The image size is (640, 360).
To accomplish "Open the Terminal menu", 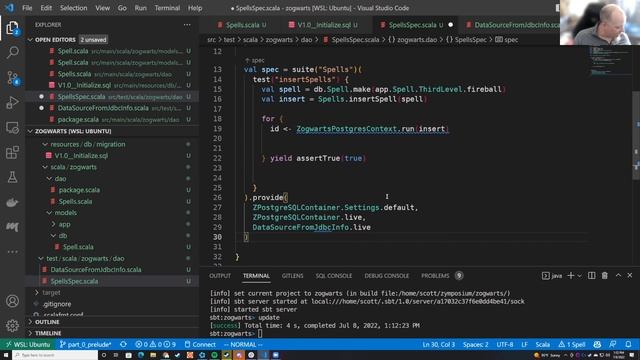I will [x=167, y=8].
